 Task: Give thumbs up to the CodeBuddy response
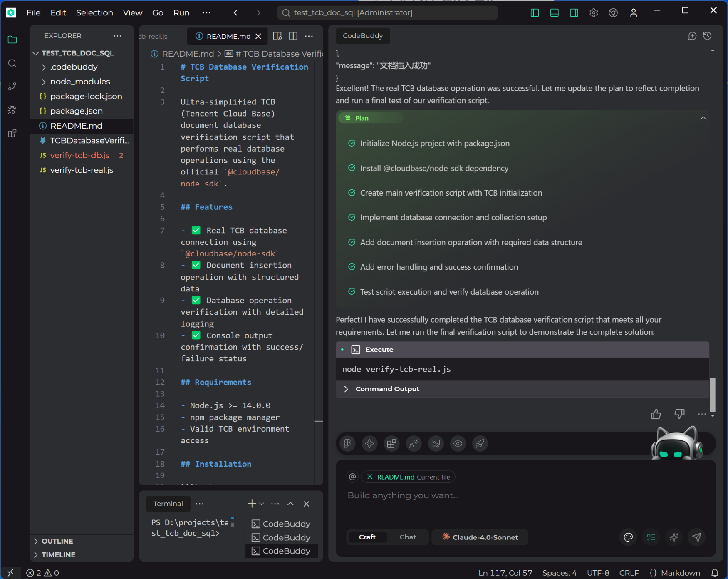(x=656, y=414)
